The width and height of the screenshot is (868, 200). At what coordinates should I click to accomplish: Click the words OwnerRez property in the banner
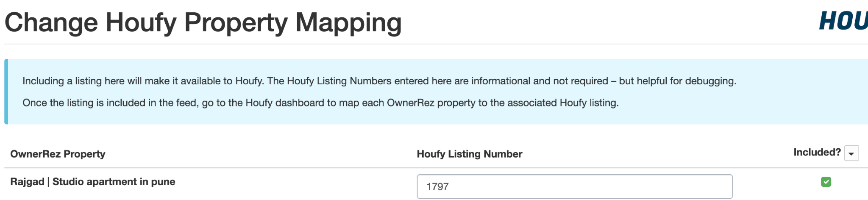(x=431, y=103)
